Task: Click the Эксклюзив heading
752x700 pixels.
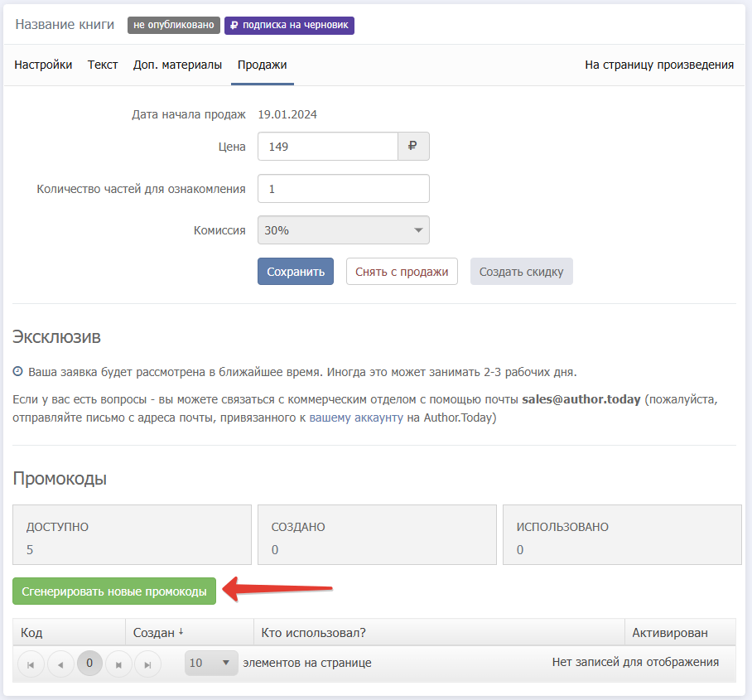Action: (x=56, y=337)
